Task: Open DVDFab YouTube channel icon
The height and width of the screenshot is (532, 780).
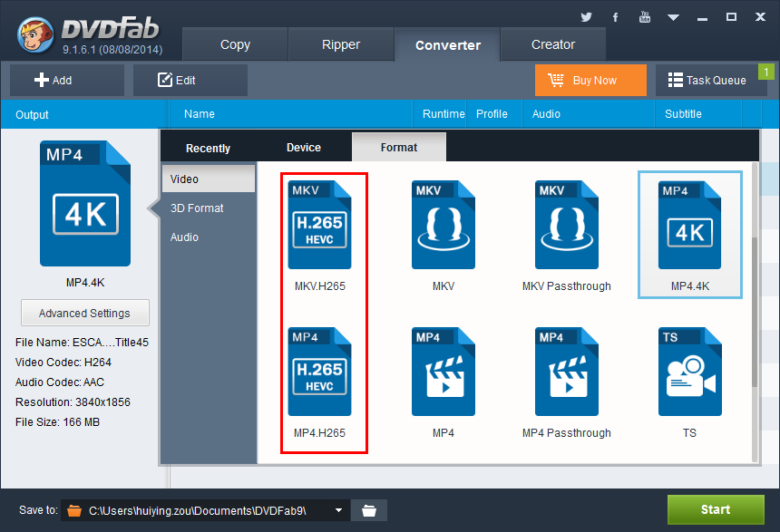Action: (645, 17)
